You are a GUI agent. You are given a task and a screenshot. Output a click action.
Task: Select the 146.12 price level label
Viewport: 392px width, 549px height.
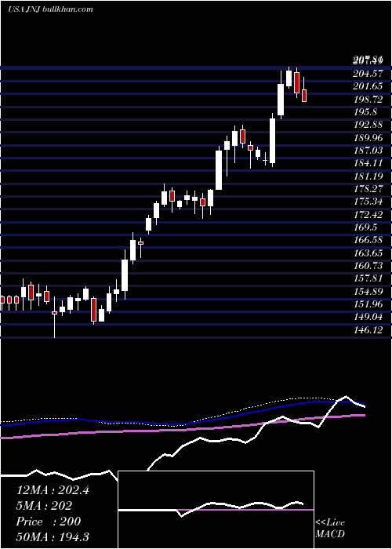(x=368, y=330)
